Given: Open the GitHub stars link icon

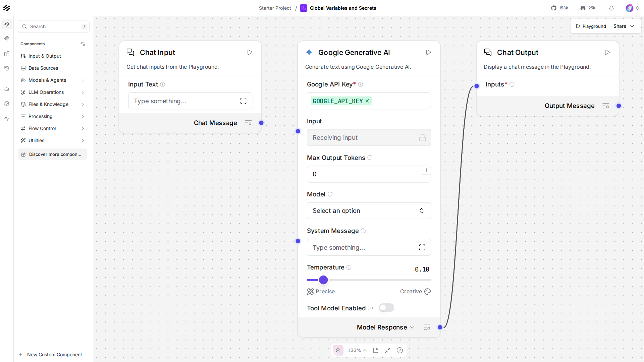Looking at the screenshot, I should pos(553,8).
